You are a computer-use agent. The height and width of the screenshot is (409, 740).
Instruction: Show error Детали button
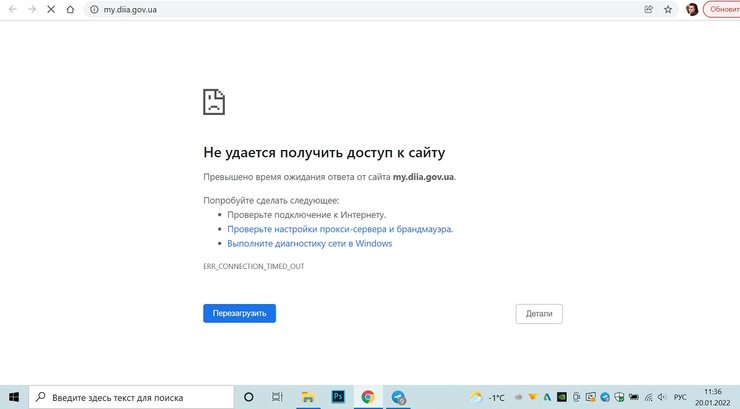click(539, 314)
